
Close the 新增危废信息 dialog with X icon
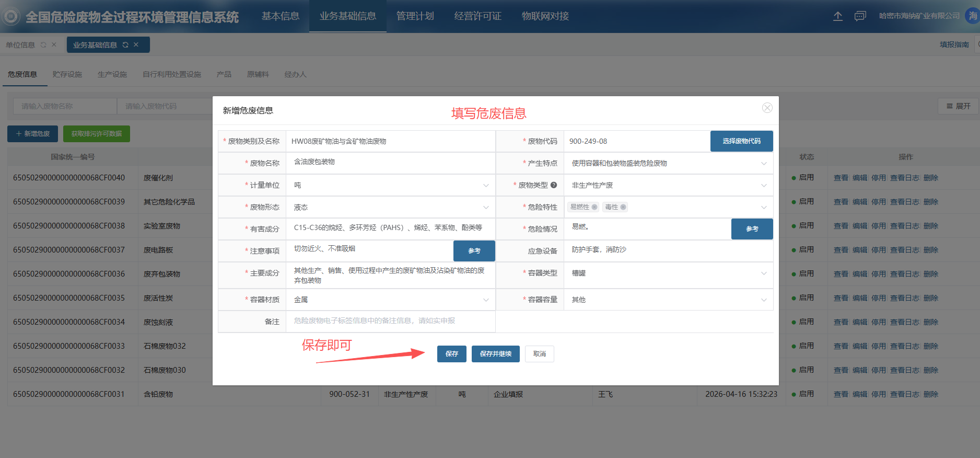click(767, 108)
